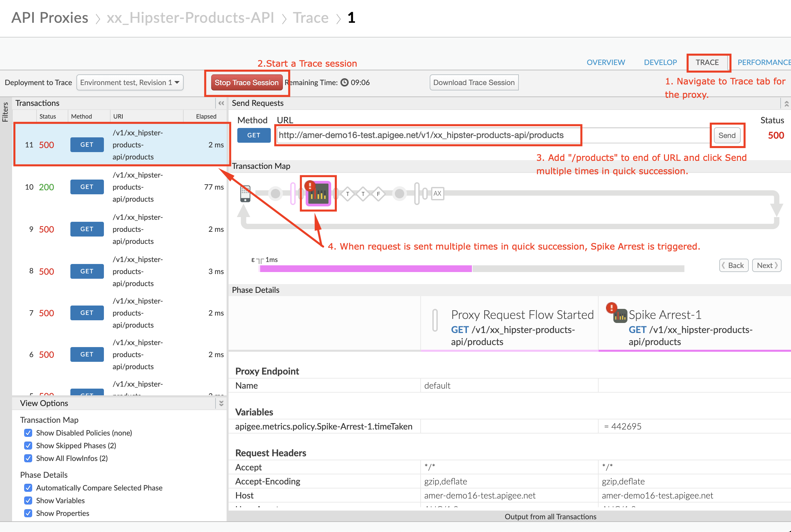Open the Filters side panel
Viewport: 791px width, 532px height.
point(5,112)
